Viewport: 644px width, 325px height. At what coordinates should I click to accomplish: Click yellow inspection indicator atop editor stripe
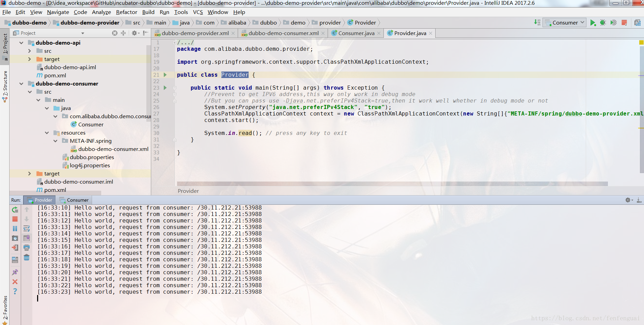tap(641, 43)
